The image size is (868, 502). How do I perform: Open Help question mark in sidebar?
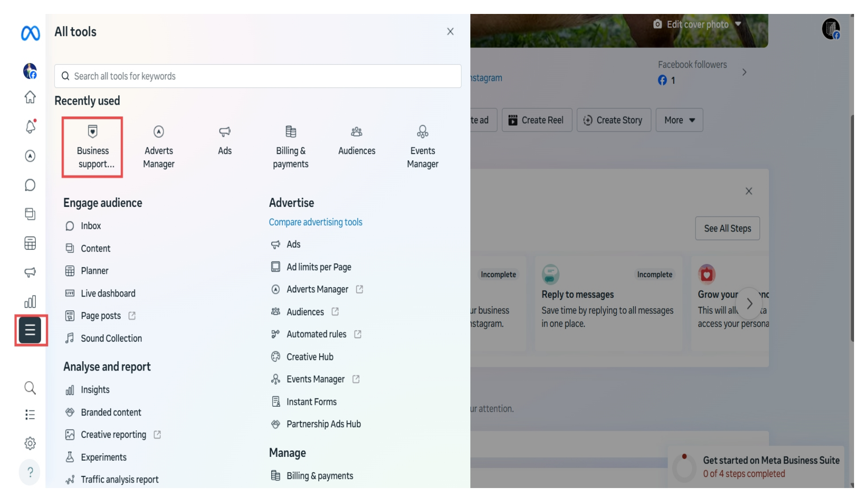[x=30, y=472]
